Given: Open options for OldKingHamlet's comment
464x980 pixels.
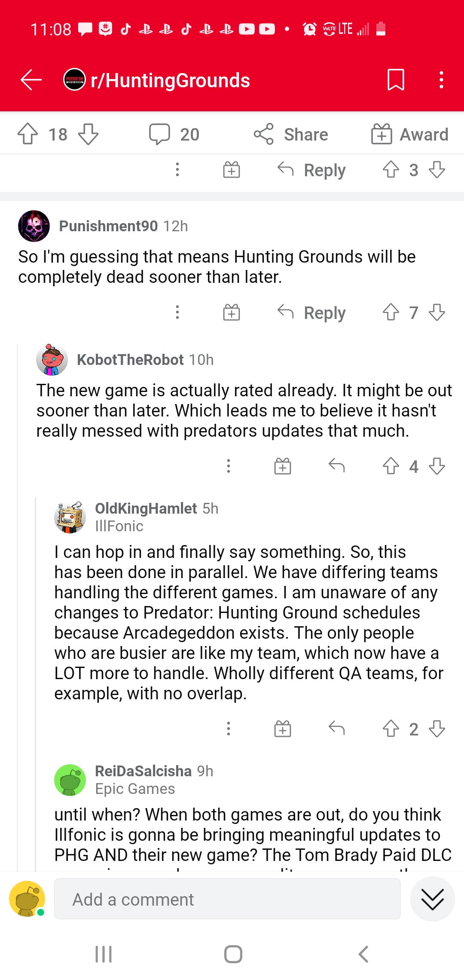Looking at the screenshot, I should coord(229,729).
